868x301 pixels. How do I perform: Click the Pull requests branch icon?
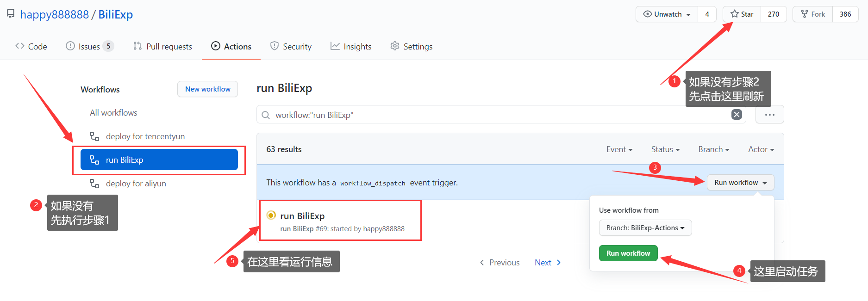coord(137,46)
